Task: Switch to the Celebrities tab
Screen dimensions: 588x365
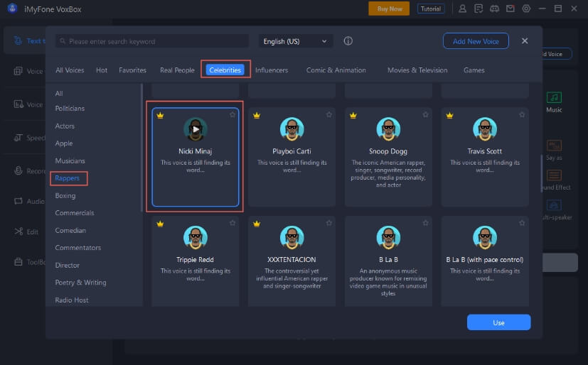Action: tap(225, 70)
